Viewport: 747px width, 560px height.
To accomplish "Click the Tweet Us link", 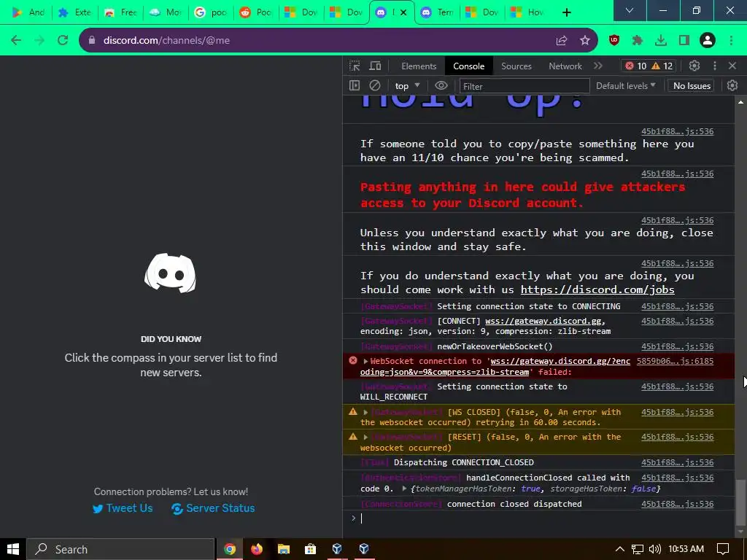I will point(123,508).
